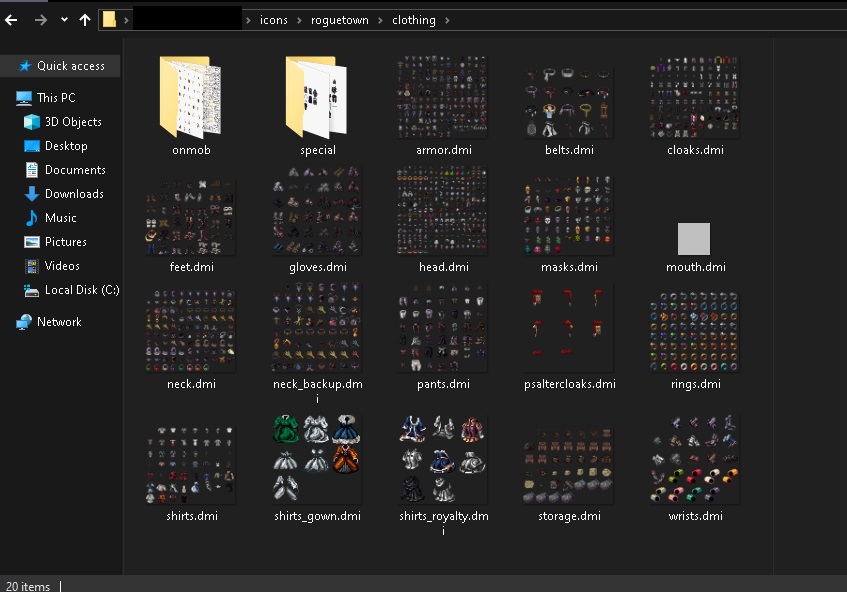847x592 pixels.
Task: Go back using the left arrow
Action: click(11, 21)
